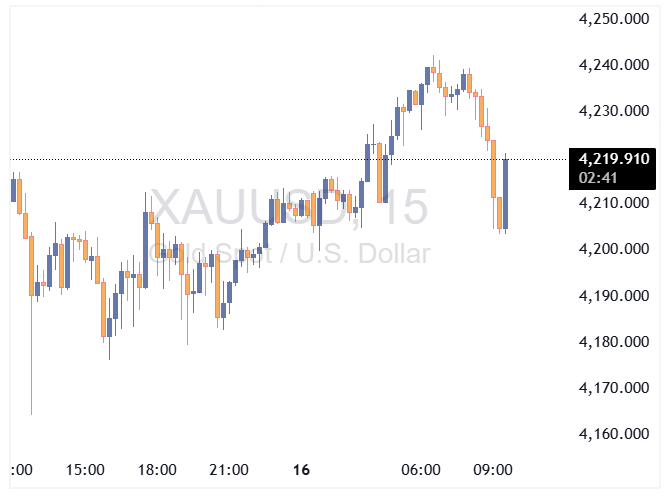The width and height of the screenshot is (670, 502).
Task: Select the 18:00 time axis marker
Action: point(157,469)
